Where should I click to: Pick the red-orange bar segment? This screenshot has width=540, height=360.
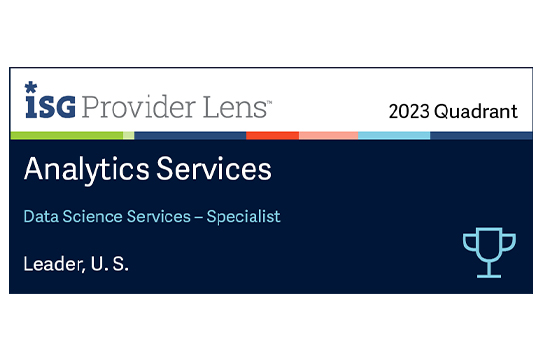point(272,135)
